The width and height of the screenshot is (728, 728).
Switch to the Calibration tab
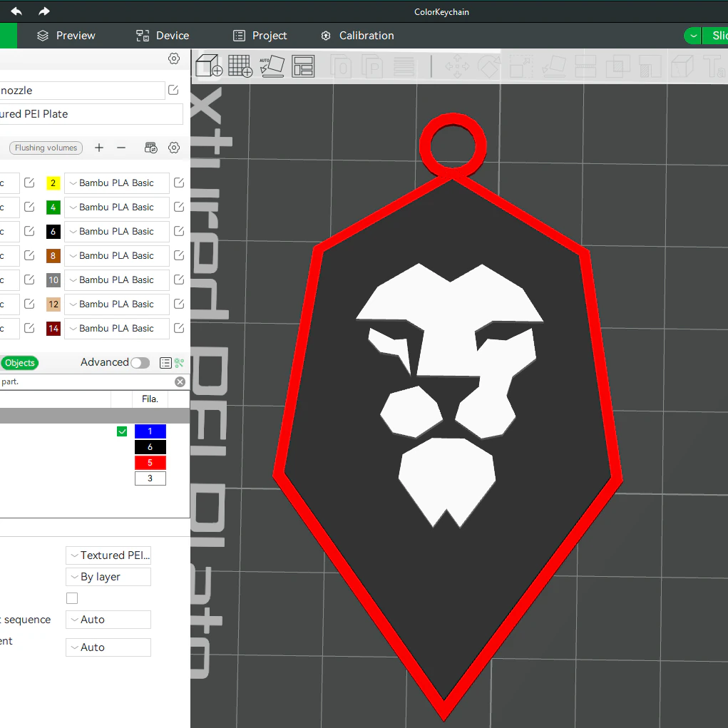(x=357, y=36)
